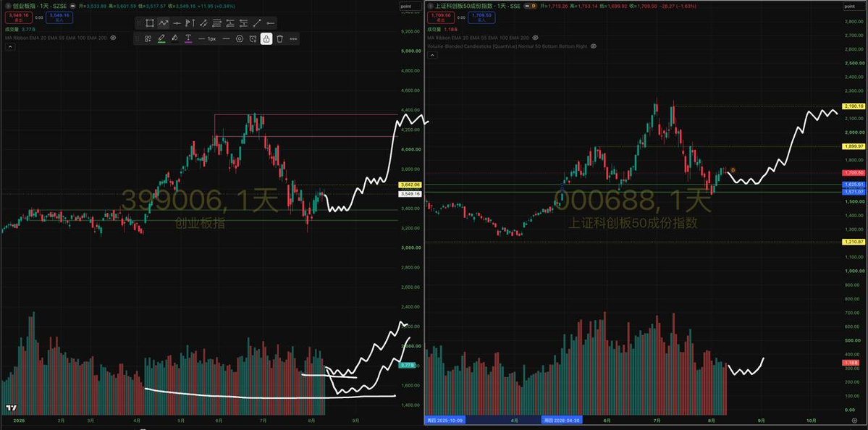Screen dimensions: 868x430
Task: Click left chart current price label 3,549.16
Action: tap(409, 194)
